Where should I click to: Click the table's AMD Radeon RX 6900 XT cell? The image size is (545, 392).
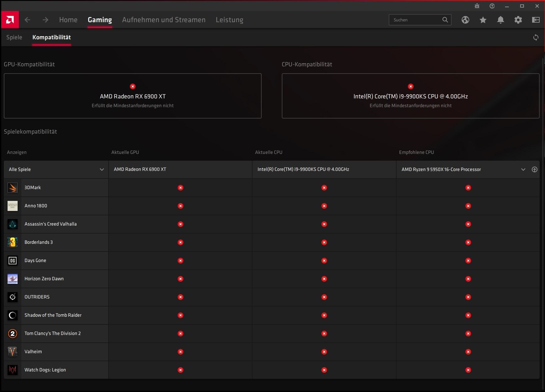click(x=181, y=169)
